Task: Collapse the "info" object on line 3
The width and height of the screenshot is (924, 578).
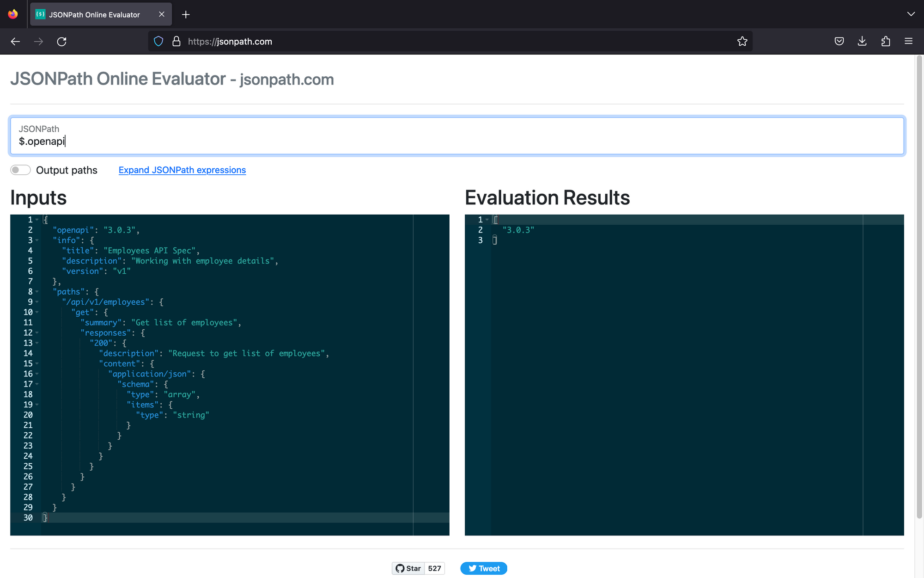Action: point(37,240)
